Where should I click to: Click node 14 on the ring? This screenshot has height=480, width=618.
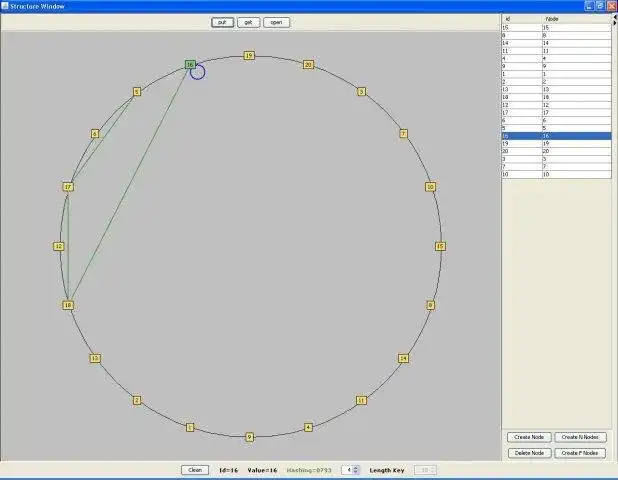403,358
